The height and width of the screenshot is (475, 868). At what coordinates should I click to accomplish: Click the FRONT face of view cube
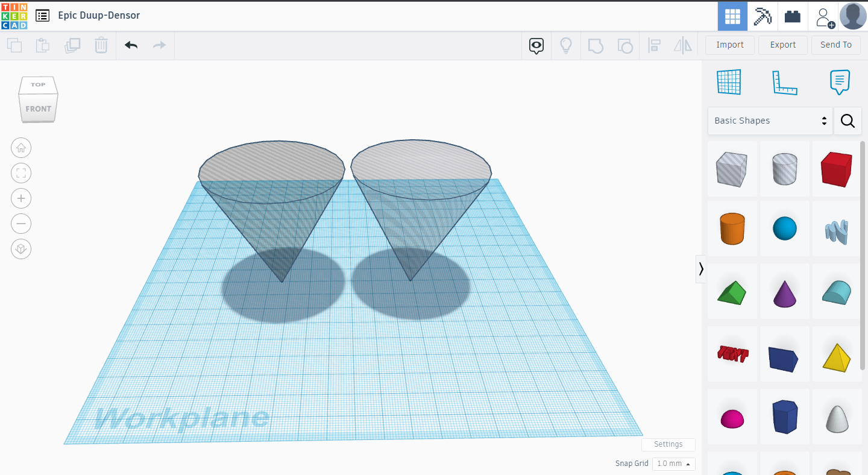pos(39,109)
